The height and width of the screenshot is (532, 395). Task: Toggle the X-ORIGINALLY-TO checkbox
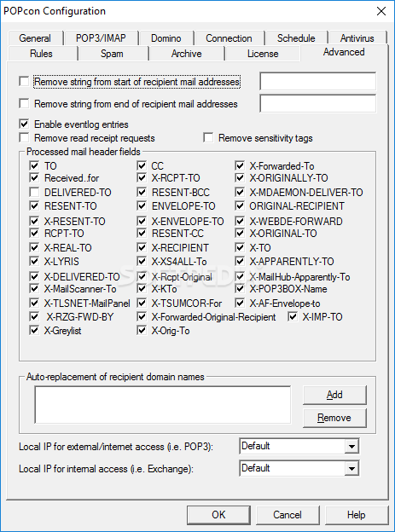(240, 178)
